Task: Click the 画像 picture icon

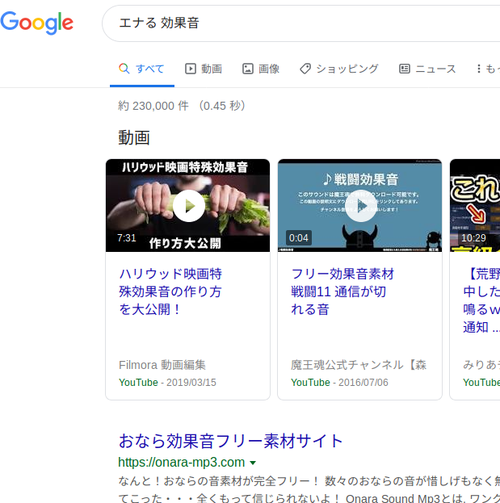Action: pyautogui.click(x=248, y=69)
